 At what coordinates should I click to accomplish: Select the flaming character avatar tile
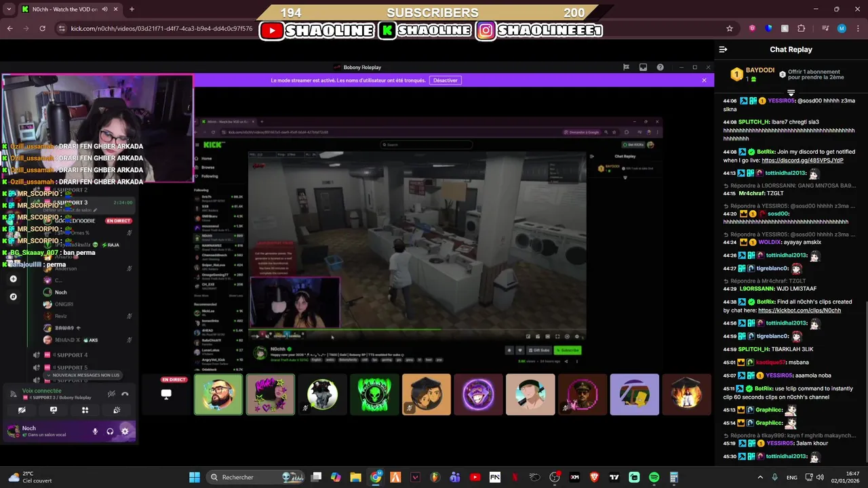point(686,394)
